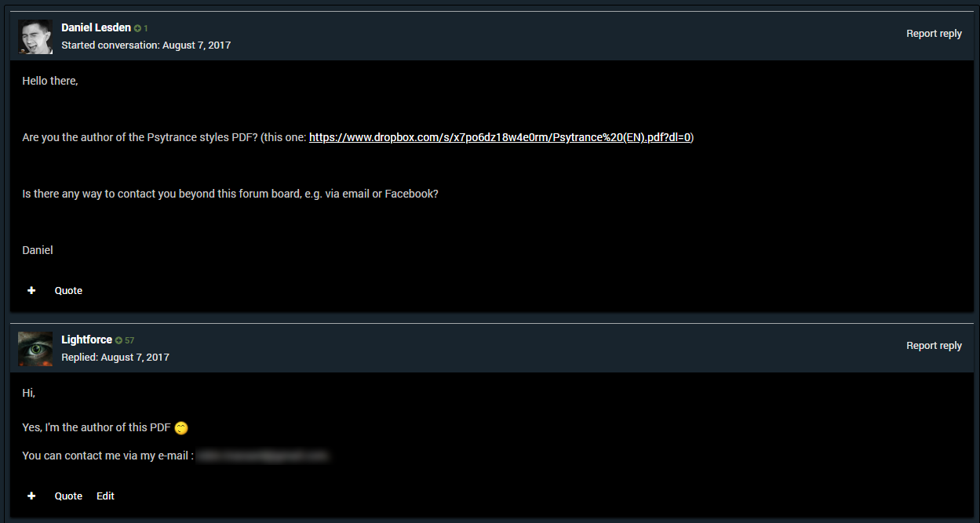Click the 'Replied: August 7, 2017' timestamp

coord(115,358)
